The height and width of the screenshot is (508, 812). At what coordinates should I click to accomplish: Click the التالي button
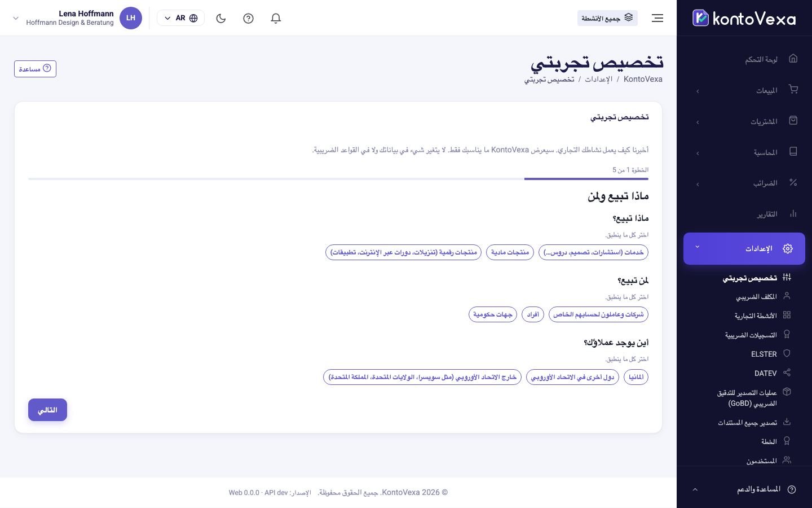(x=47, y=410)
